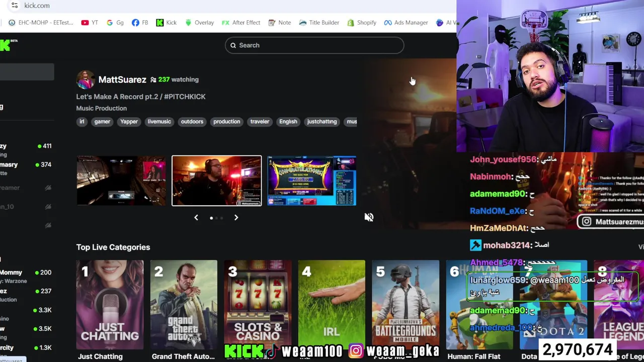Open the Gg Google bookmark
Image resolution: width=644 pixels, height=362 pixels.
115,23
